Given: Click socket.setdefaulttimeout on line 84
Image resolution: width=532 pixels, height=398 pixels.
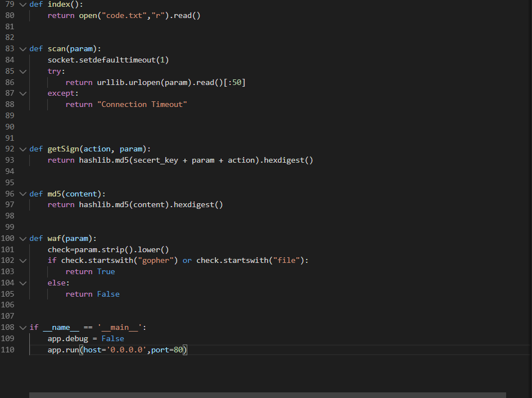Looking at the screenshot, I should click(101, 60).
